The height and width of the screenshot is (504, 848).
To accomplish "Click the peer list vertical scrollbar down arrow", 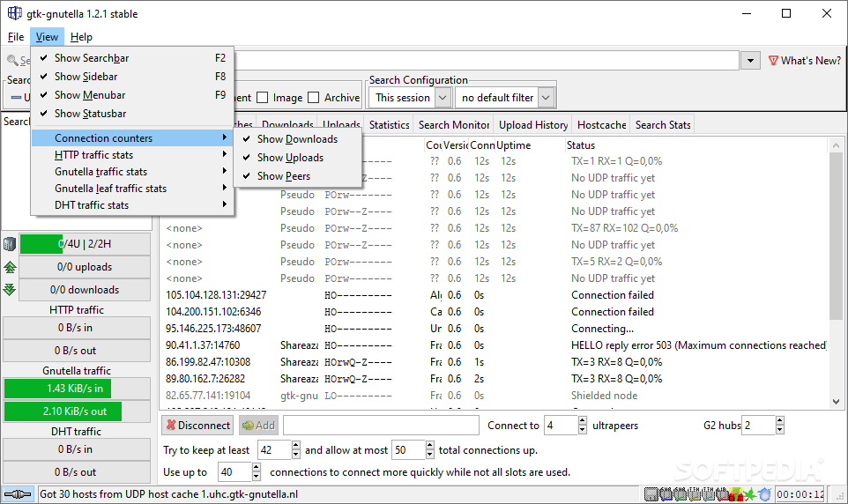I will 837,402.
